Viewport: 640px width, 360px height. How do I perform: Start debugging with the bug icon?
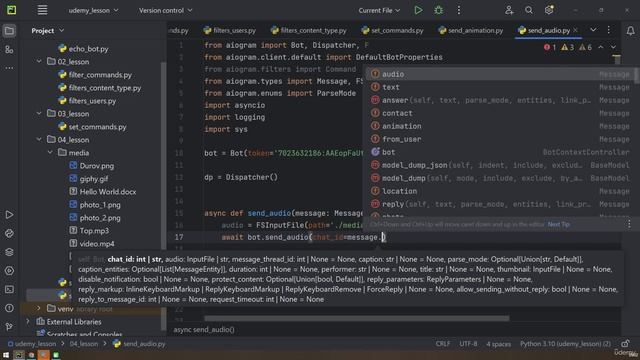438,10
